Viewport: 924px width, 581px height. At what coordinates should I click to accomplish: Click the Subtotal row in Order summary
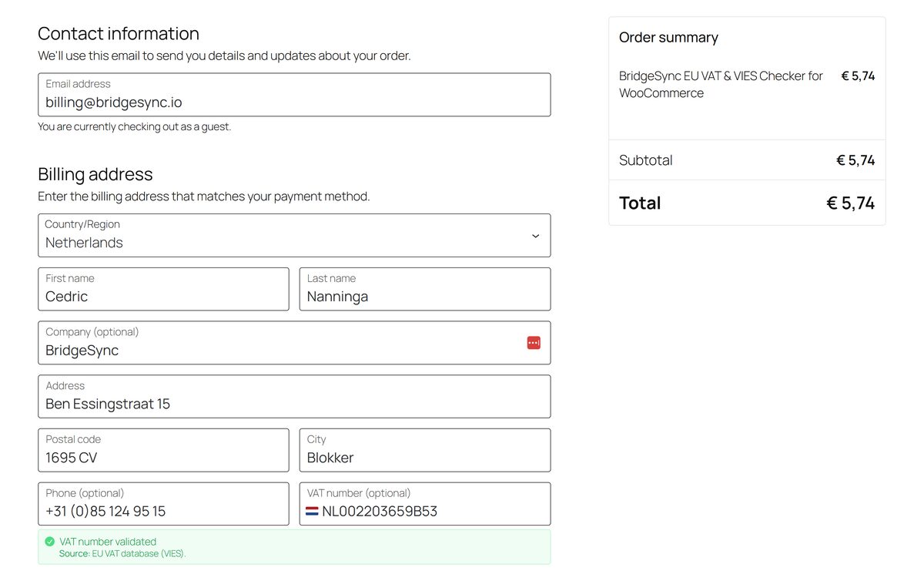pyautogui.click(x=746, y=160)
